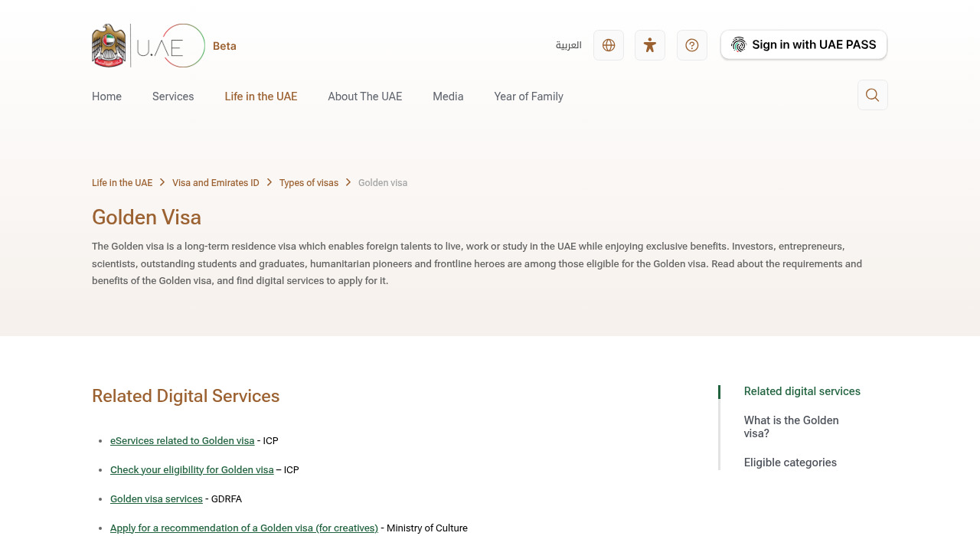Image resolution: width=980 pixels, height=536 pixels.
Task: Click the Beta label
Action: (x=224, y=46)
